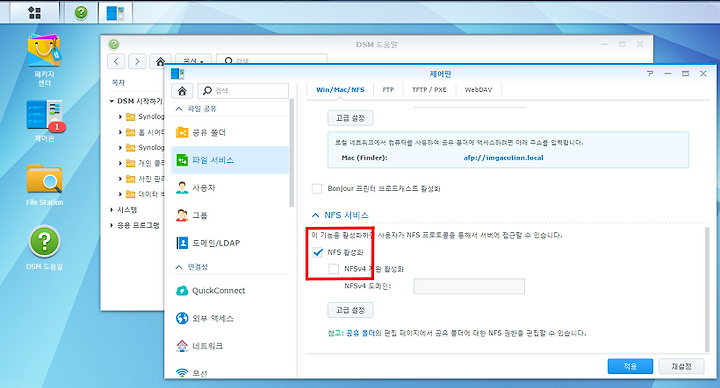This screenshot has width=720, height=388.
Task: Collapse DSM 시작하기 in Help tree
Action: tap(112, 101)
